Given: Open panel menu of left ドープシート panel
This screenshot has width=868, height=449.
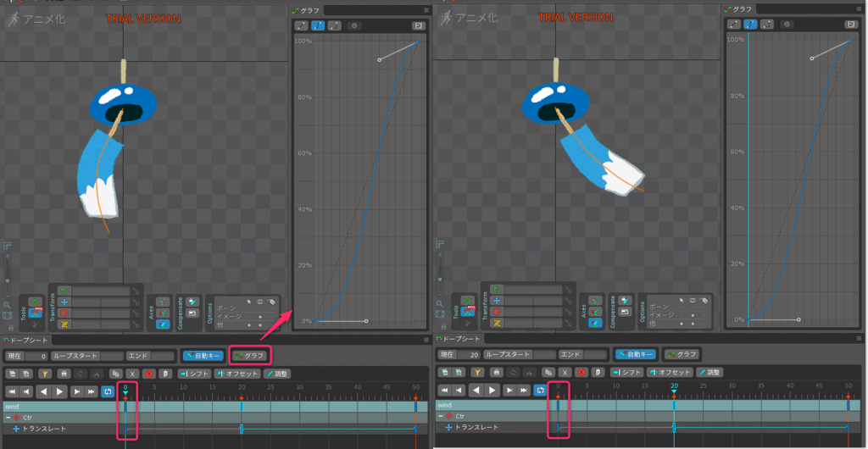Looking at the screenshot, I should (x=426, y=340).
